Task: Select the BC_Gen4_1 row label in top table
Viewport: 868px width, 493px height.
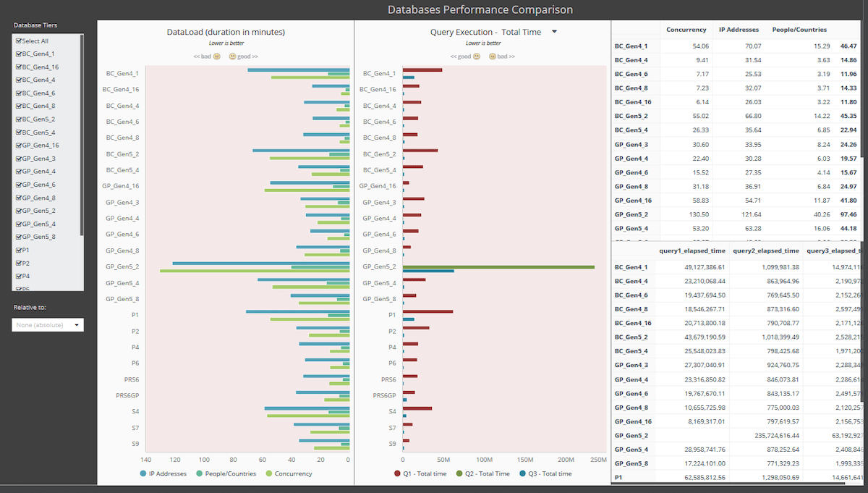Action: (x=631, y=46)
